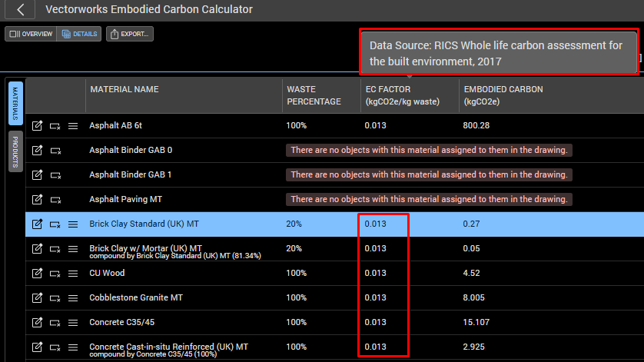Click remove icon for Asphalt Binder GAB 0
The width and height of the screenshot is (644, 362).
(x=55, y=151)
